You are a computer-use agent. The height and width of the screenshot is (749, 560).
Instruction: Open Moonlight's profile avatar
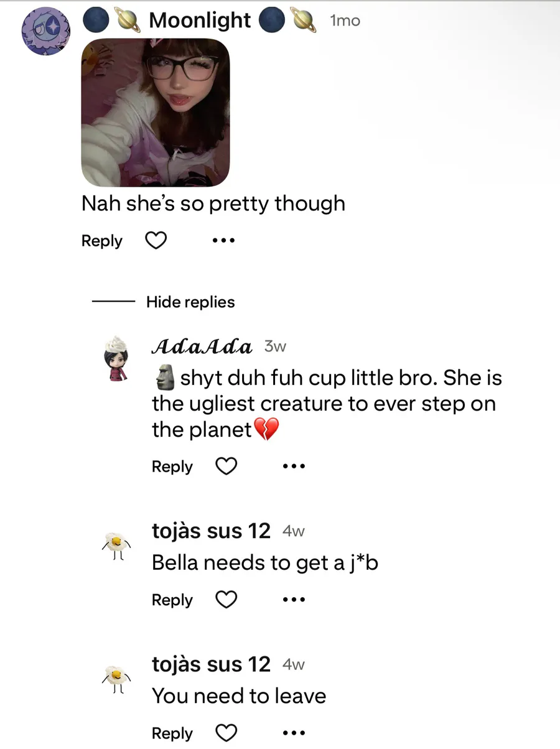coord(45,32)
